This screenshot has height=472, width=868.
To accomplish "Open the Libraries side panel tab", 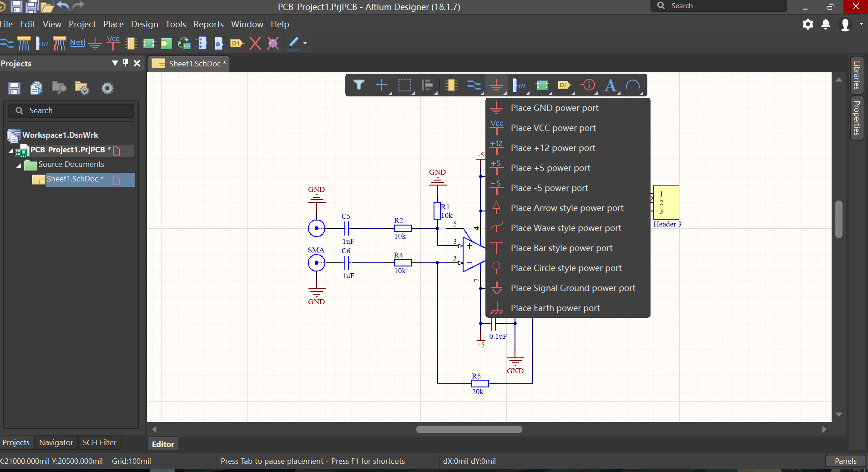I will (857, 75).
